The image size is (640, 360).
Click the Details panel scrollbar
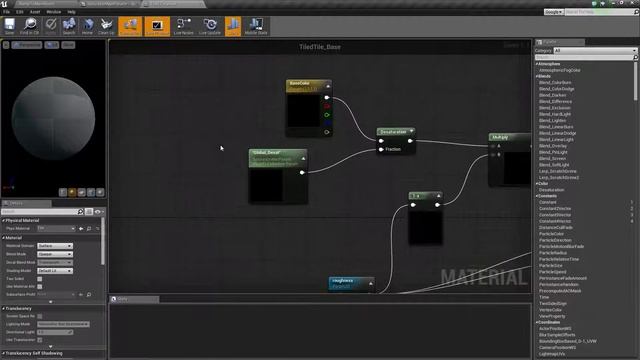(102, 241)
